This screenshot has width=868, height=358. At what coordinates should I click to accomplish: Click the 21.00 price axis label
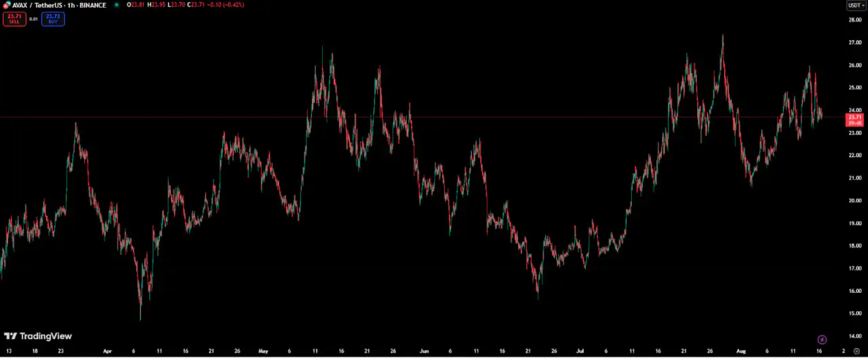point(854,178)
